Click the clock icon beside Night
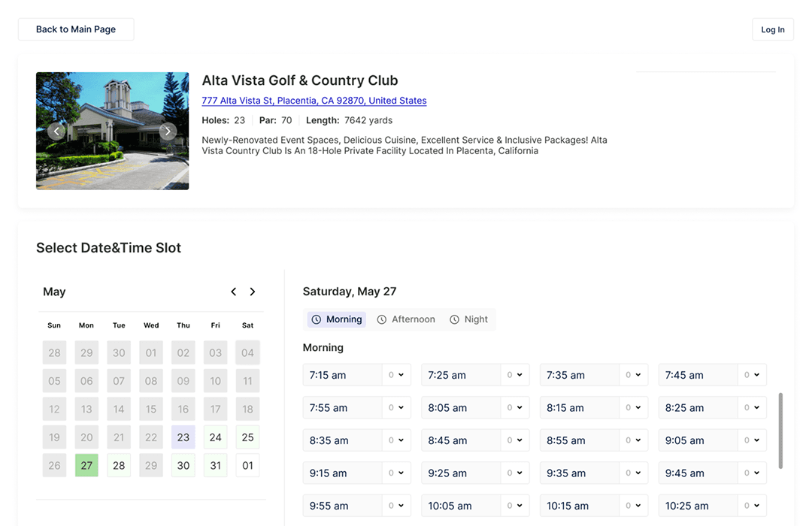Screen dimensions: 812x526 (x=454, y=319)
